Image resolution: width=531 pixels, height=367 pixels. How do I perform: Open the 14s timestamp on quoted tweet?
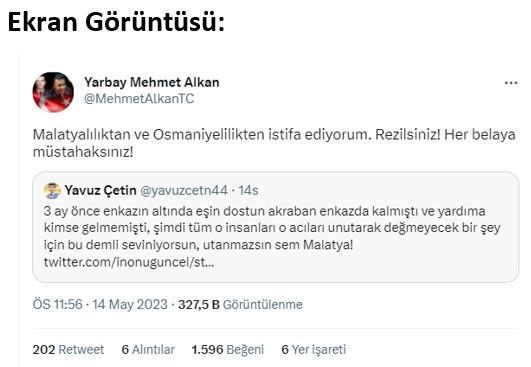(248, 191)
